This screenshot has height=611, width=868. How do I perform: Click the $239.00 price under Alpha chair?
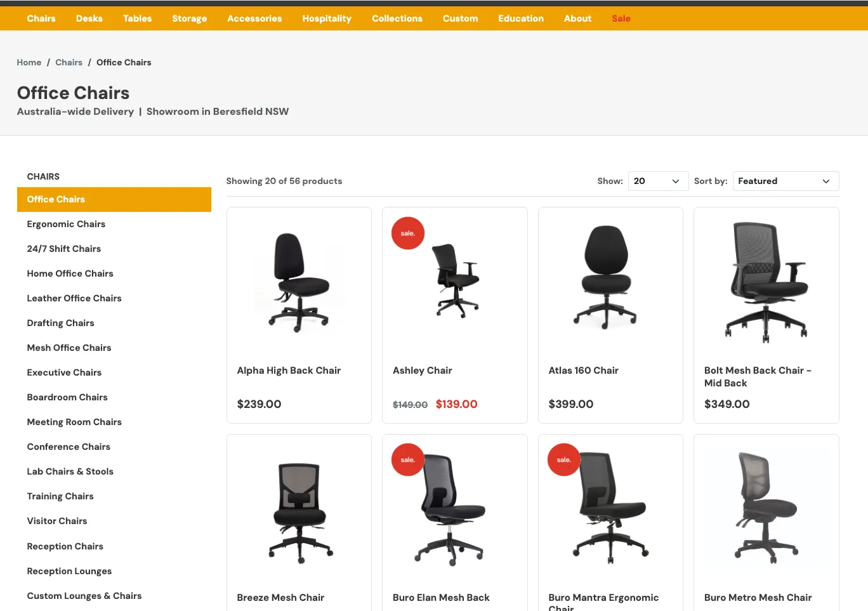pos(259,404)
